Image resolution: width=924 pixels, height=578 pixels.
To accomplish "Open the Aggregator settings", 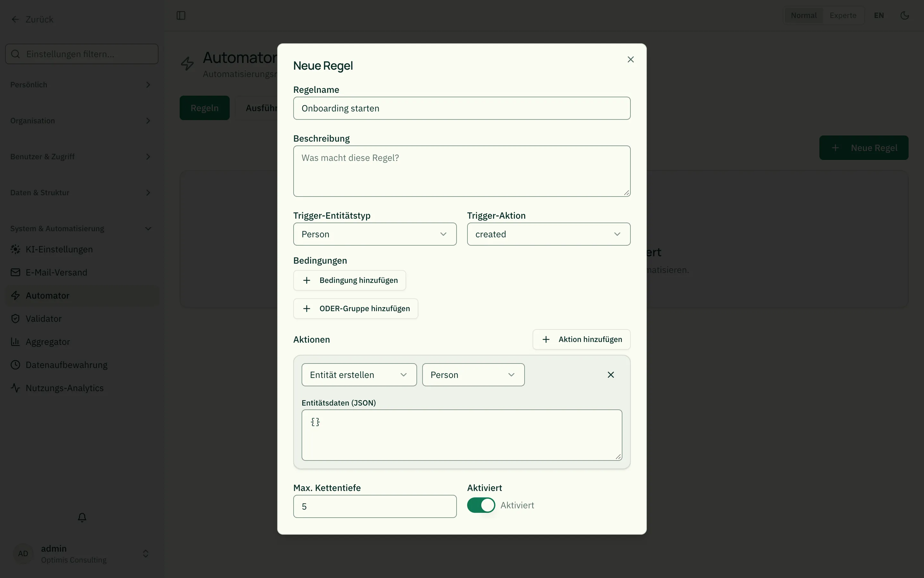I will click(x=82, y=342).
